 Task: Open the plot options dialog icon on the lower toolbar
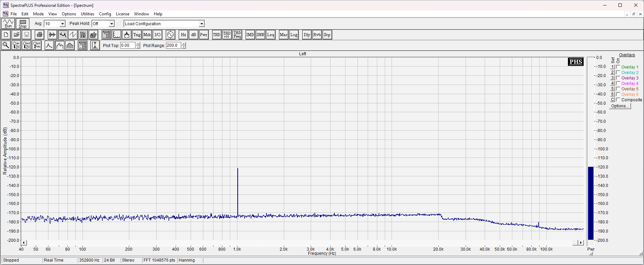point(83,45)
